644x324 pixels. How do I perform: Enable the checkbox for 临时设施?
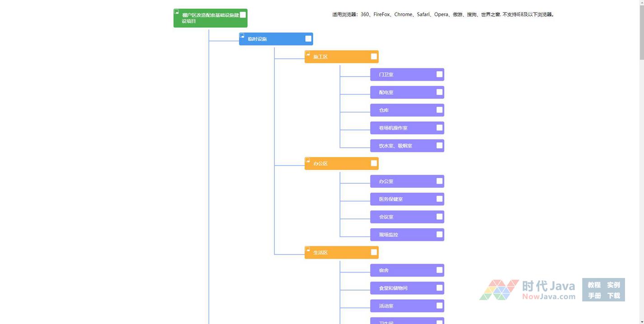pyautogui.click(x=308, y=39)
